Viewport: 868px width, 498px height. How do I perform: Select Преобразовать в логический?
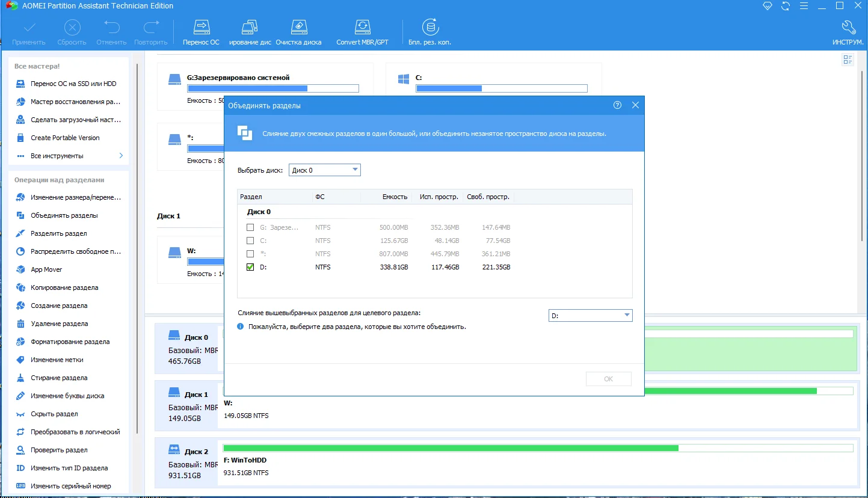69,432
